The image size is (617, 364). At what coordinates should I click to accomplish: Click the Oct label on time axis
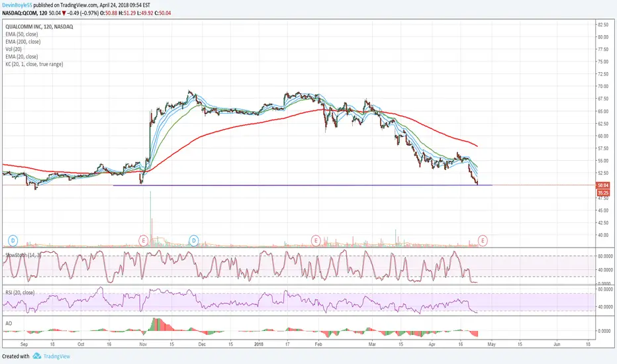pyautogui.click(x=81, y=344)
